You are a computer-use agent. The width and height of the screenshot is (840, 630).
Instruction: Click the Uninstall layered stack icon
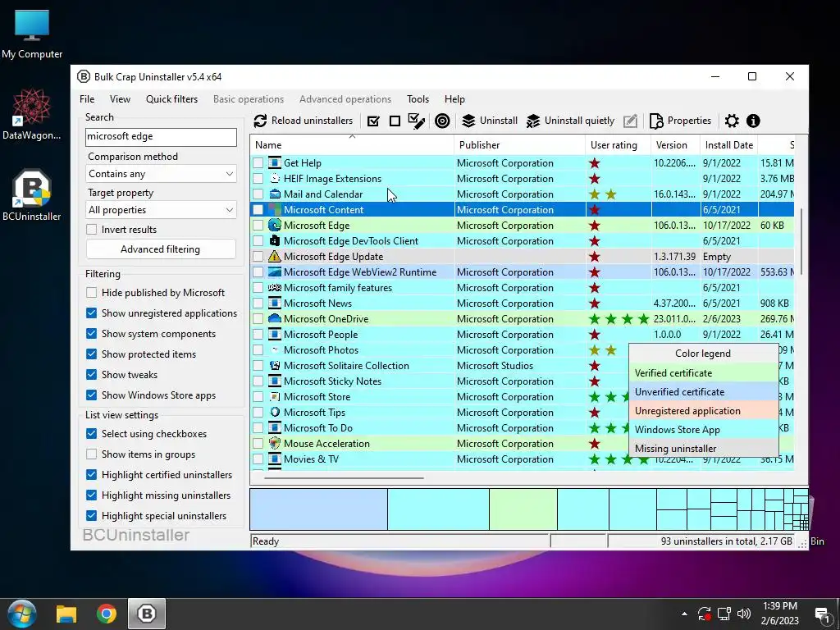468,121
